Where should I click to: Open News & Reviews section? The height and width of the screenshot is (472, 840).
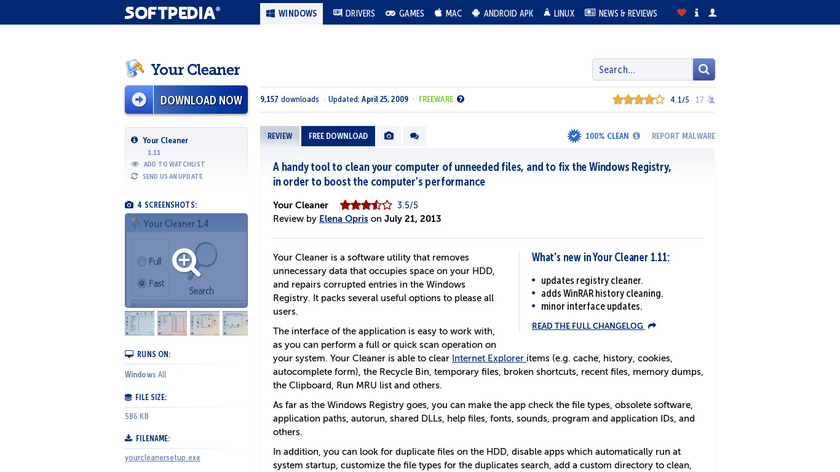620,13
